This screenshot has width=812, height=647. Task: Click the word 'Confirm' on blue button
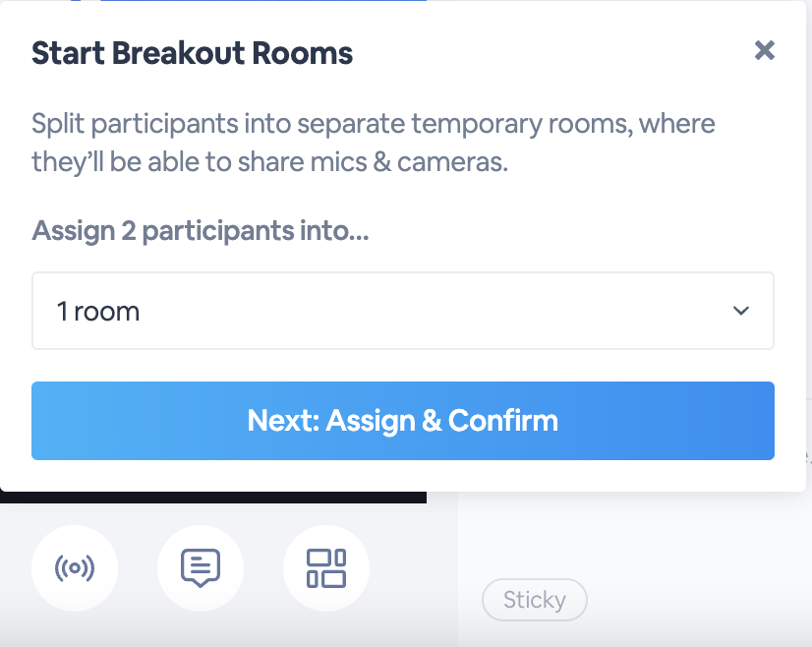[x=503, y=421]
